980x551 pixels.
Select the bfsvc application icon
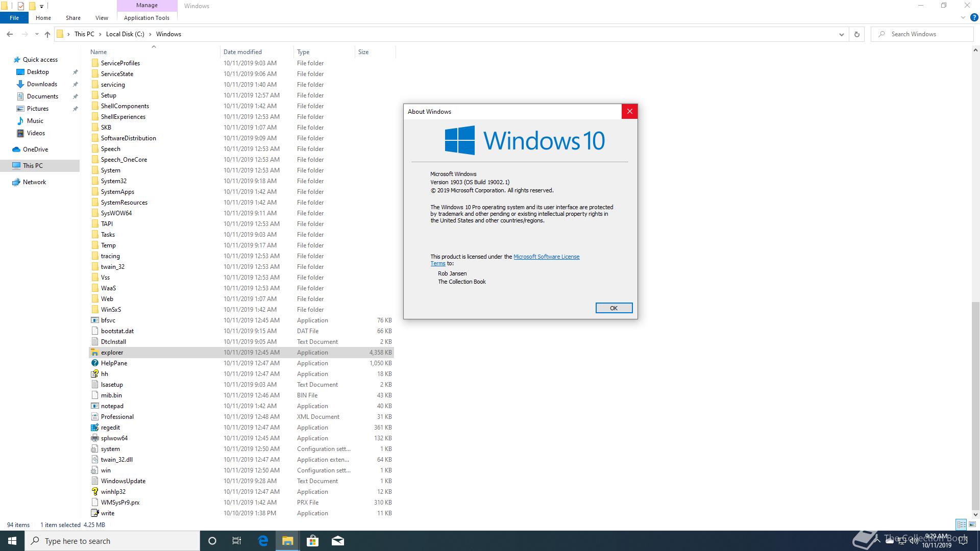coord(94,320)
